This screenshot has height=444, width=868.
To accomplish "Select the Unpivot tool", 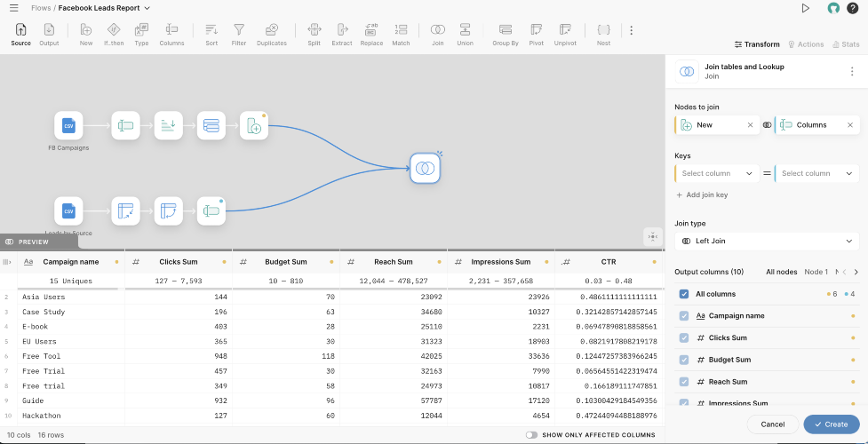I will (565, 35).
